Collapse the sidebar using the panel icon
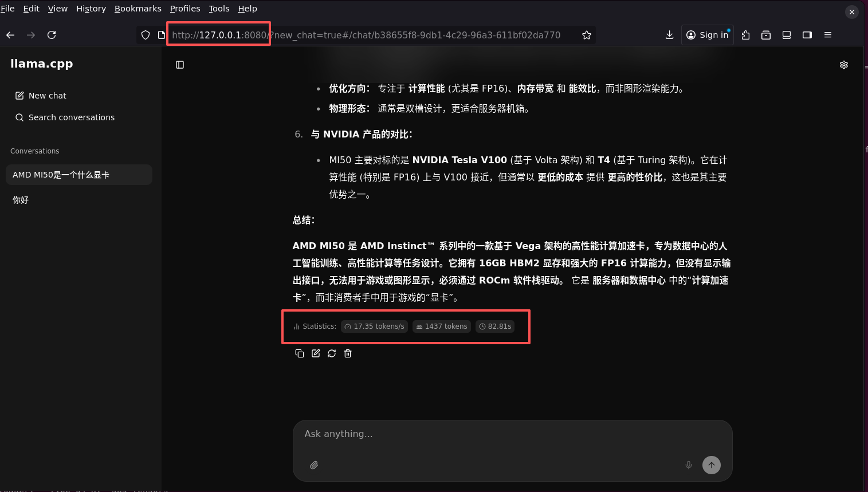The height and width of the screenshot is (492, 868). click(180, 65)
